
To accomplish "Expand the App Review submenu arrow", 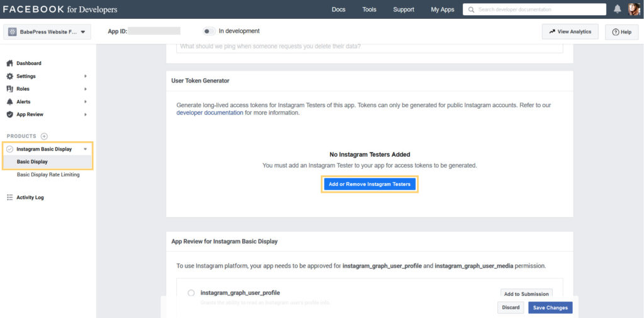I will pyautogui.click(x=85, y=115).
